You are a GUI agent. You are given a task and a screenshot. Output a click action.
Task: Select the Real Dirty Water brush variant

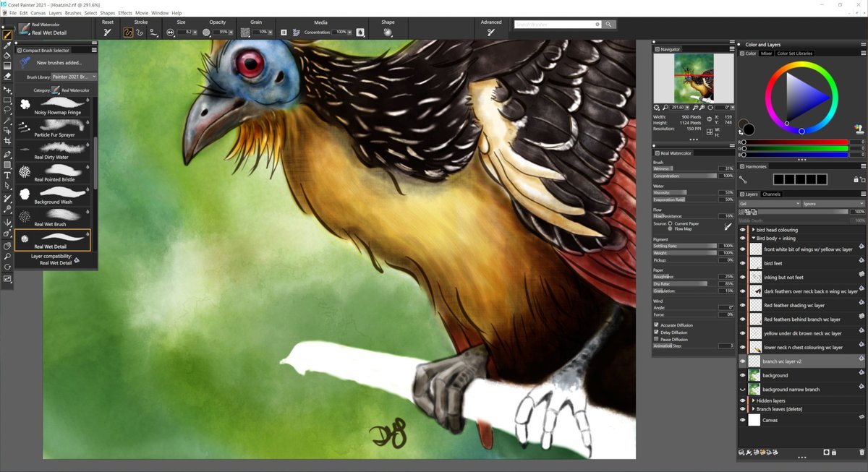[x=54, y=150]
